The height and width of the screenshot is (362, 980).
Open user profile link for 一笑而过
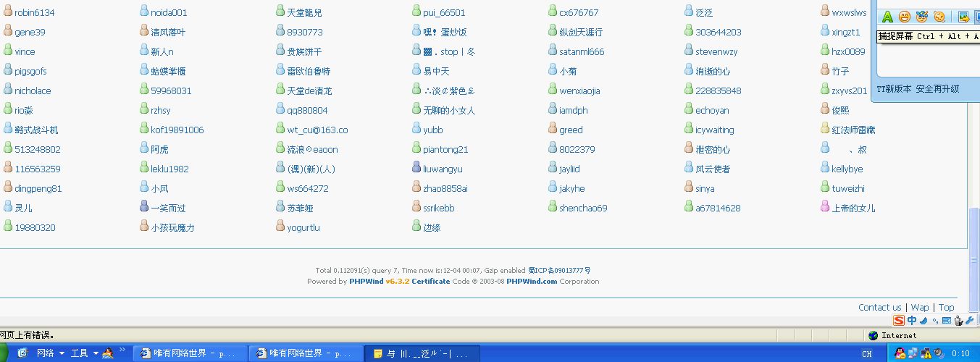[x=168, y=208]
